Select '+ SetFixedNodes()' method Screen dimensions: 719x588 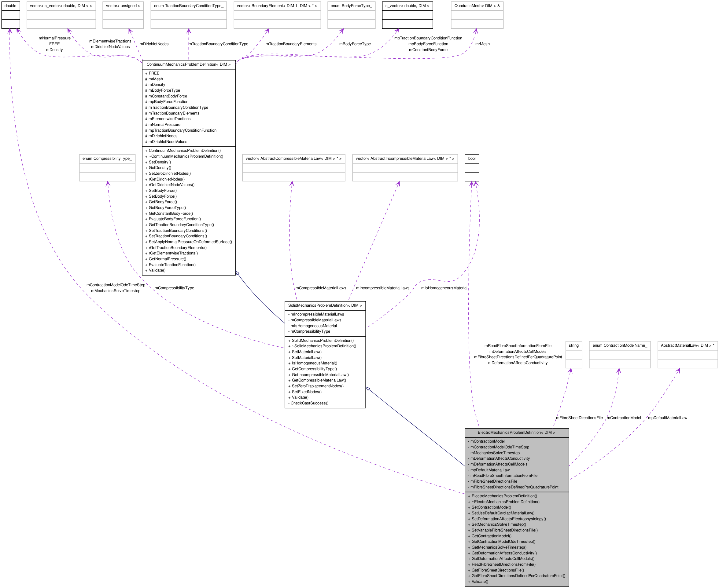tap(305, 392)
